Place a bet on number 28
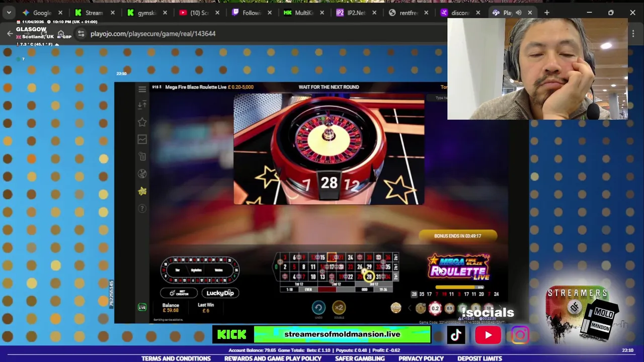 point(369,277)
